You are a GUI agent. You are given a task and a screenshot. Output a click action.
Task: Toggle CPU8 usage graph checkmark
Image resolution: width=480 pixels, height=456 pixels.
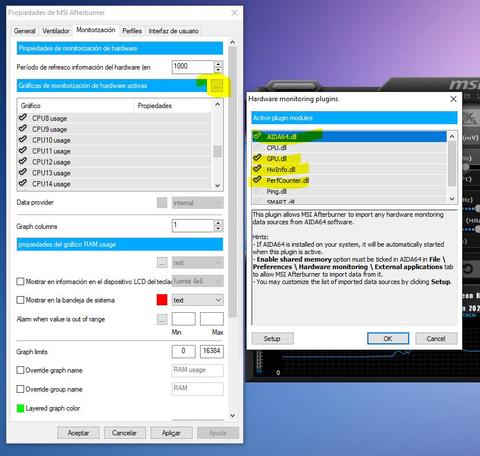[23, 118]
